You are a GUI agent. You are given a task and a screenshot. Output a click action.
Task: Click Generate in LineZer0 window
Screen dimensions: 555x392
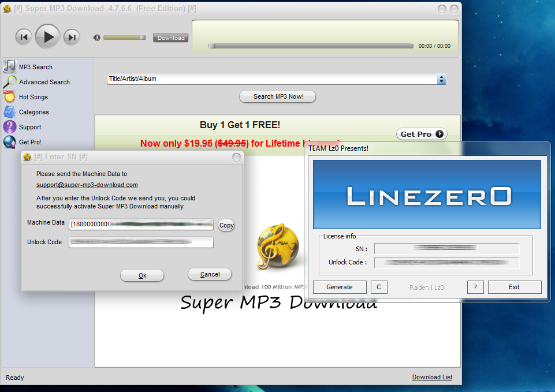(340, 287)
